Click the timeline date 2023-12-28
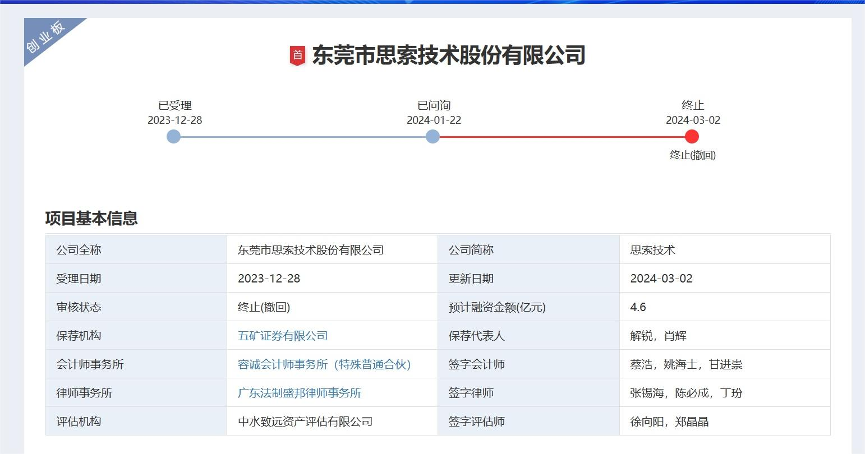This screenshot has height=454, width=866. click(x=175, y=120)
